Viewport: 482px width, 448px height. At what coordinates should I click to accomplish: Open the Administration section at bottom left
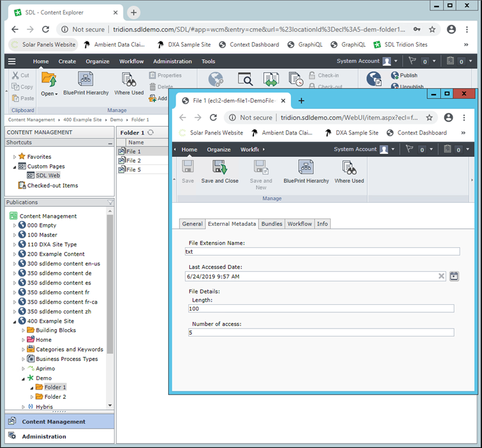tap(60, 436)
